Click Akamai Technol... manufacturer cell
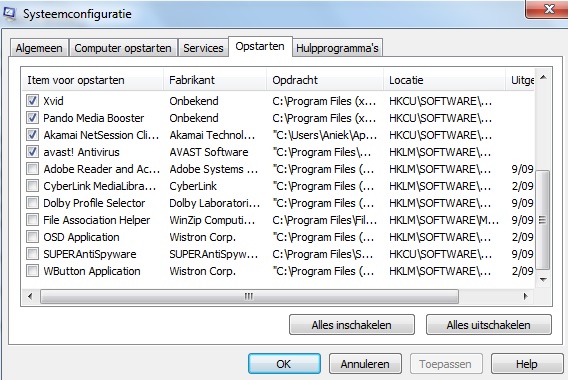568x380 pixels. pos(212,135)
